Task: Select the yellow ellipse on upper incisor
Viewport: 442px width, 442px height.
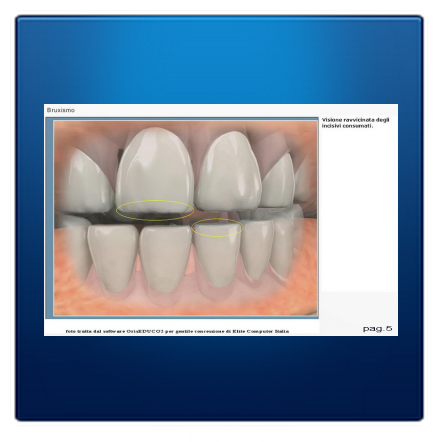Action: pyautogui.click(x=155, y=210)
